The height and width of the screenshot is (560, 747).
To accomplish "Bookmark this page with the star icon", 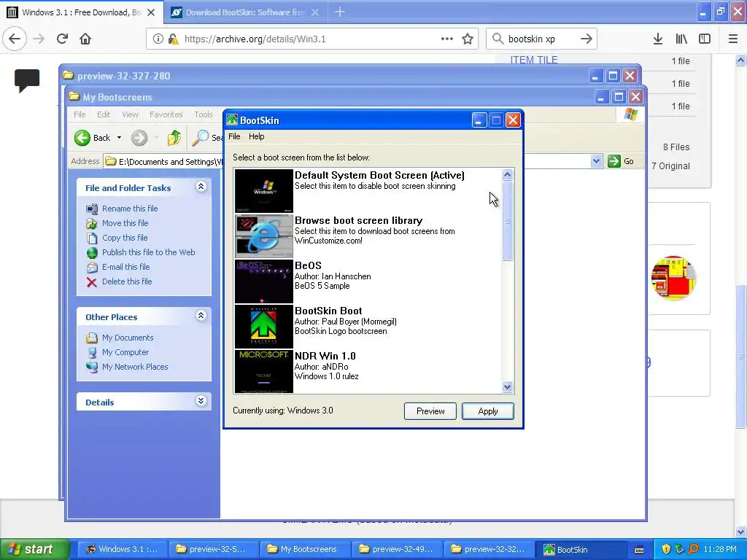I will click(468, 39).
